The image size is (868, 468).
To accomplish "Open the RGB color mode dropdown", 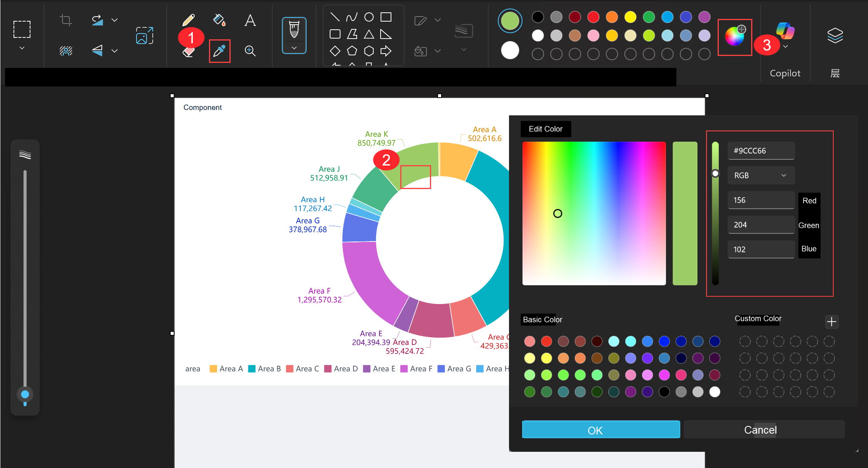I will tap(761, 176).
